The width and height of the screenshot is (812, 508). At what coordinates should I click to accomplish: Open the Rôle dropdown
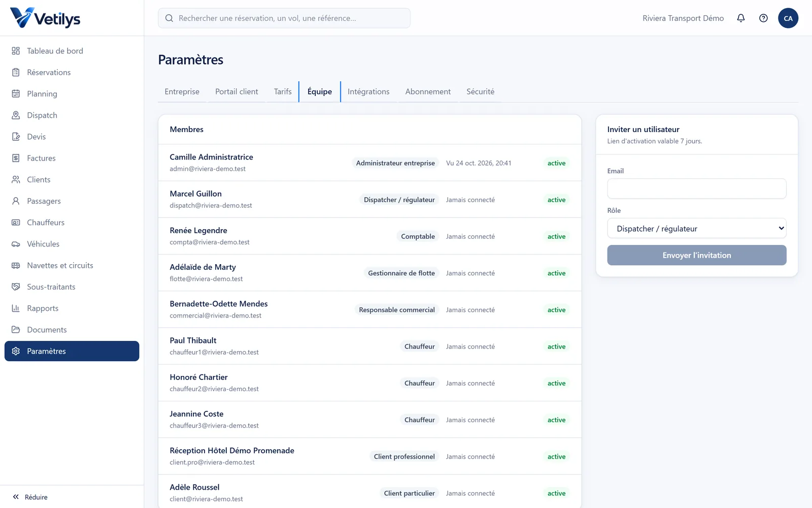pyautogui.click(x=697, y=229)
